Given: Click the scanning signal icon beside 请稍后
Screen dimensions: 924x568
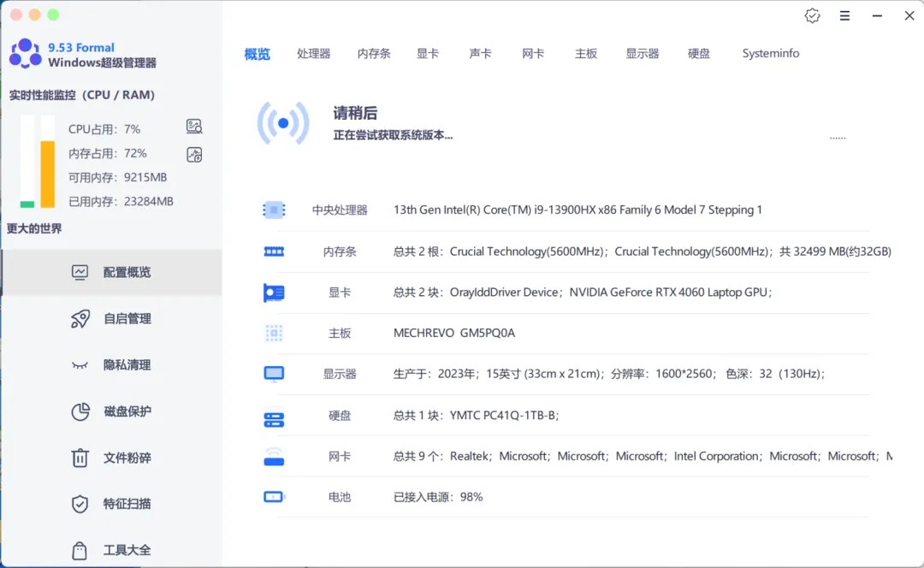Looking at the screenshot, I should pos(283,123).
